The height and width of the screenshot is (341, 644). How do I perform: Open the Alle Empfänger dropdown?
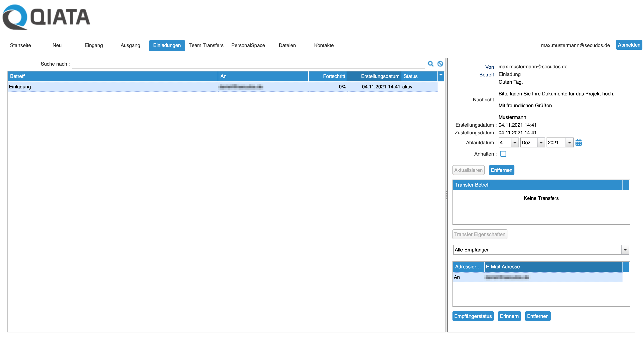coord(625,250)
